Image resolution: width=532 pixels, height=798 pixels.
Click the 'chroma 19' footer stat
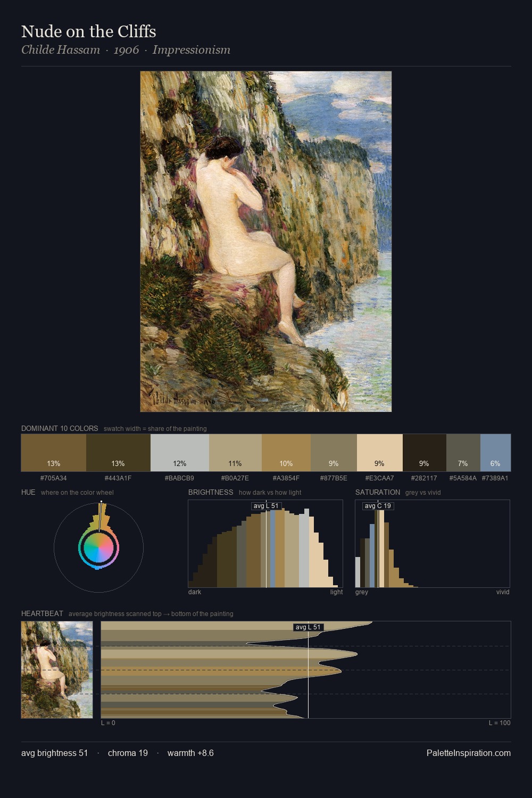coord(128,753)
